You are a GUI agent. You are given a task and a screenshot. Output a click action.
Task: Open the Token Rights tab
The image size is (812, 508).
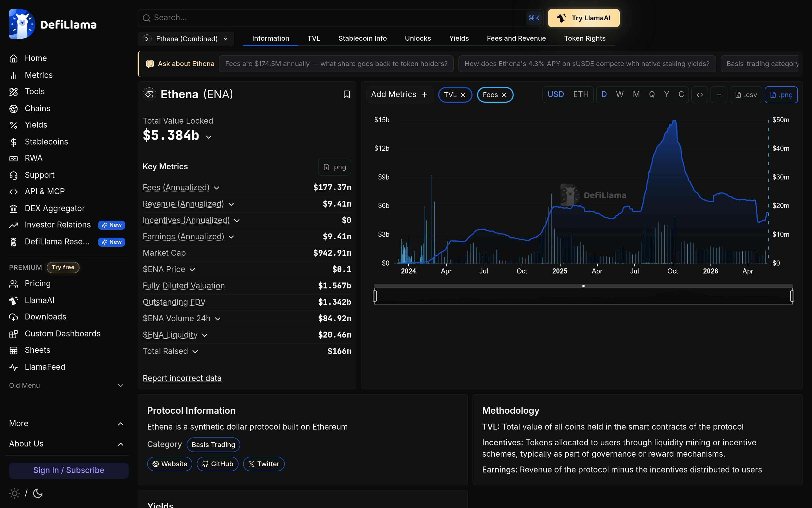point(584,38)
